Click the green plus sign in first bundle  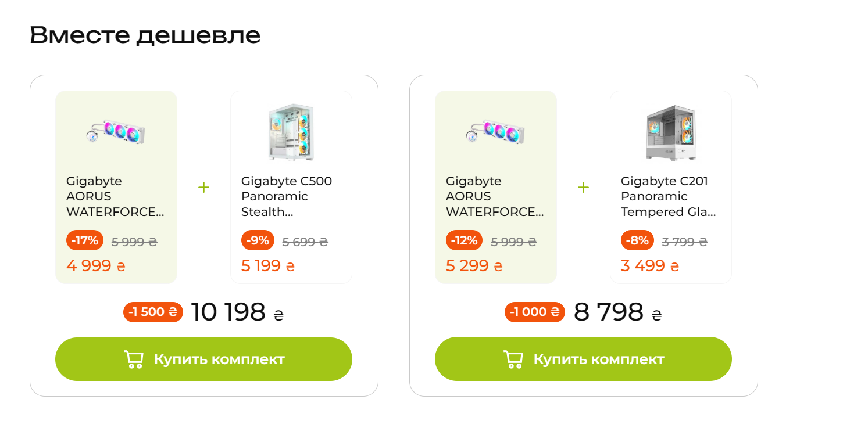(203, 188)
